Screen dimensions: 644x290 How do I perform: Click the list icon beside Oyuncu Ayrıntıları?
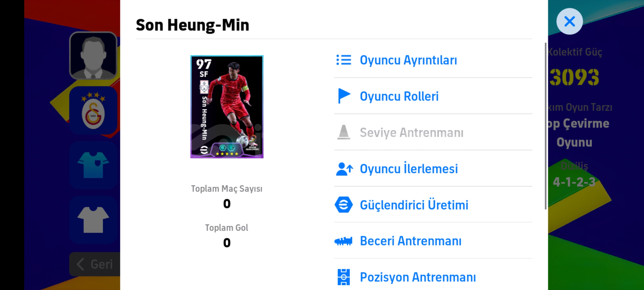(344, 60)
